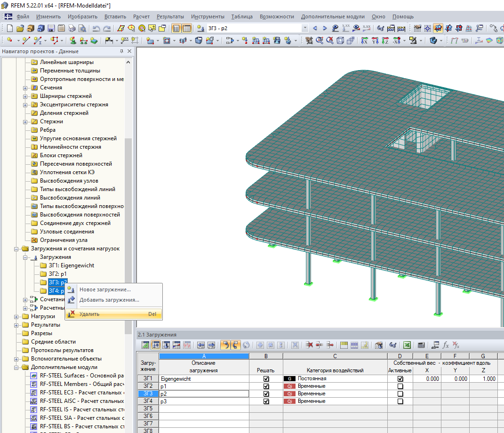Click the New surface support icon
This screenshot has height=433, width=504.
point(94,40)
